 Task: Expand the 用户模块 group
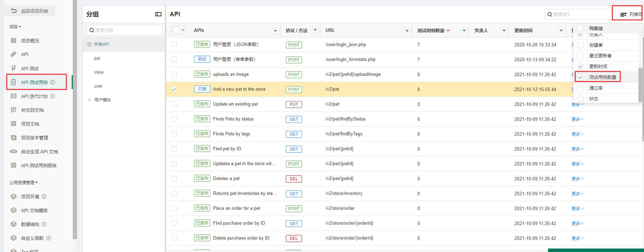pos(89,100)
